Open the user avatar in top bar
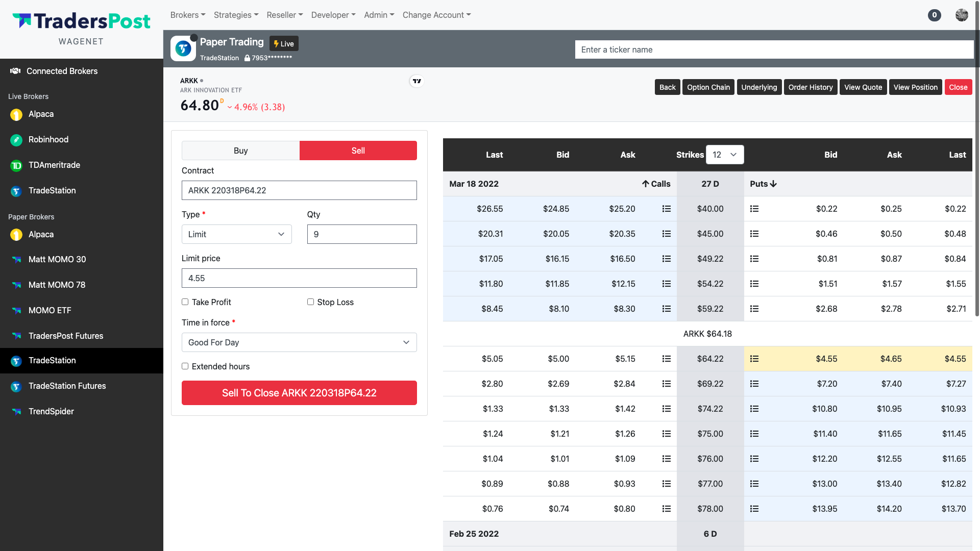Image resolution: width=980 pixels, height=551 pixels. tap(962, 15)
